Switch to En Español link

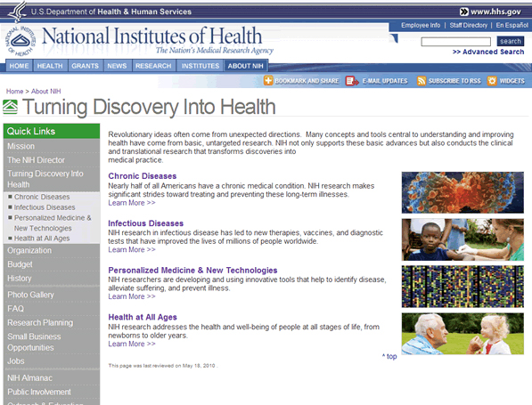512,26
